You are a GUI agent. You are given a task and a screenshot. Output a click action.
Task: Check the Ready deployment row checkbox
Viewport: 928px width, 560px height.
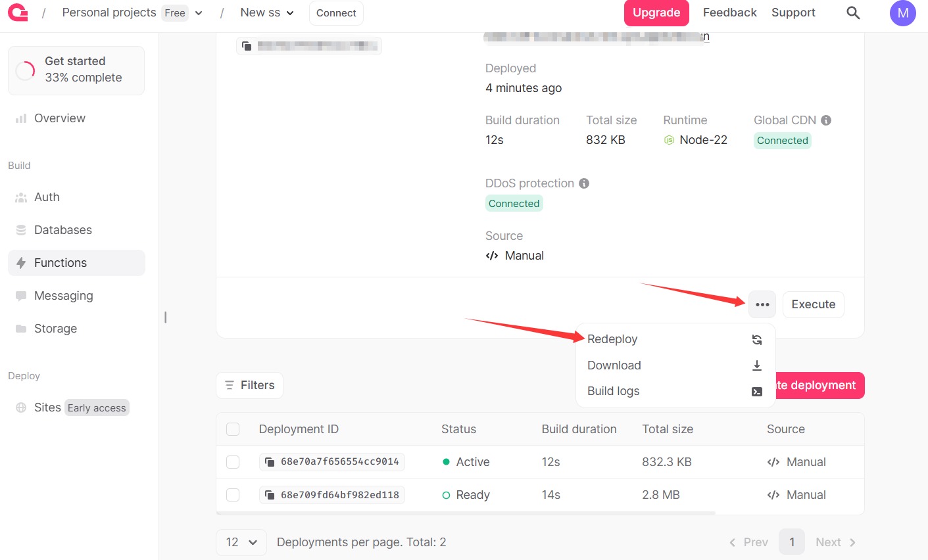click(233, 495)
